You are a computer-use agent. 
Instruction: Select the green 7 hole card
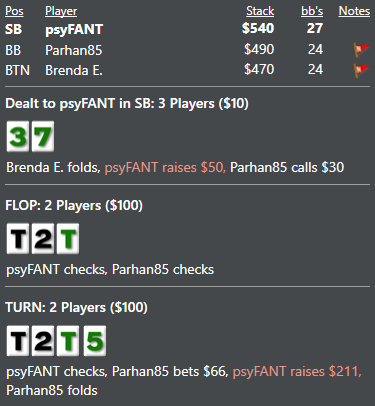pyautogui.click(x=43, y=136)
